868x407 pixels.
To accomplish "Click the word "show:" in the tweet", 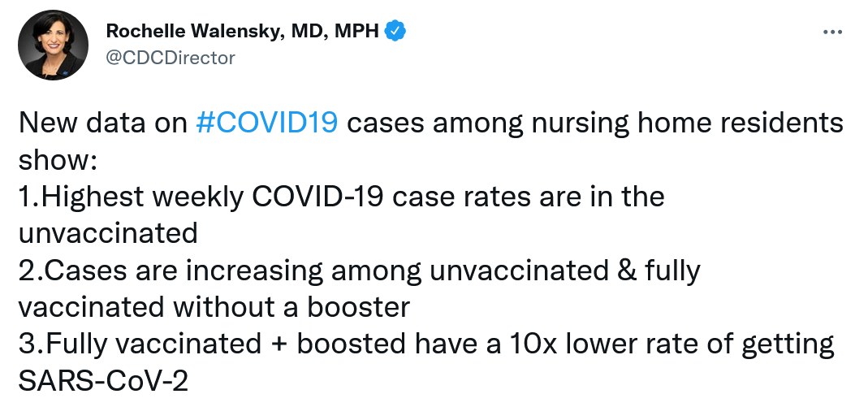I will click(x=57, y=160).
